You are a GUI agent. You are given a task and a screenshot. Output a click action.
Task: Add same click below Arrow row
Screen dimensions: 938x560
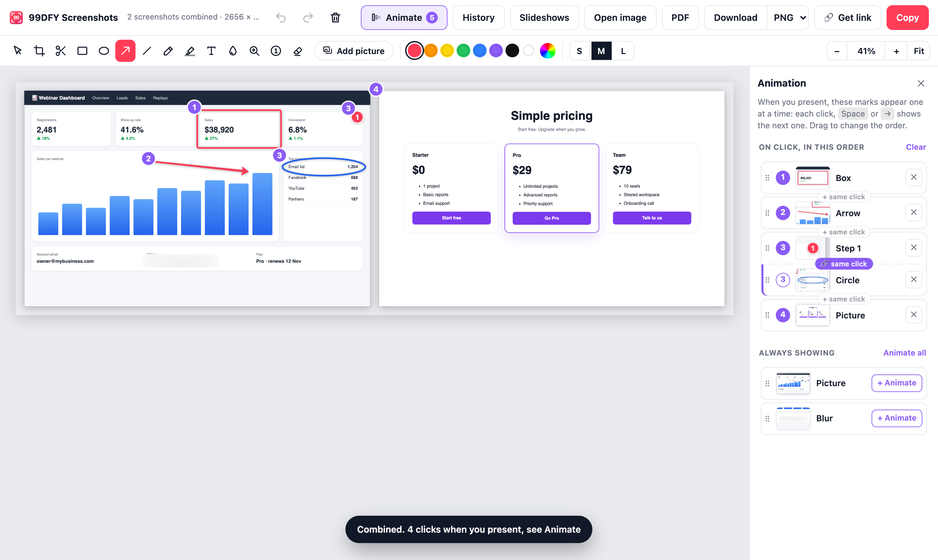click(844, 232)
